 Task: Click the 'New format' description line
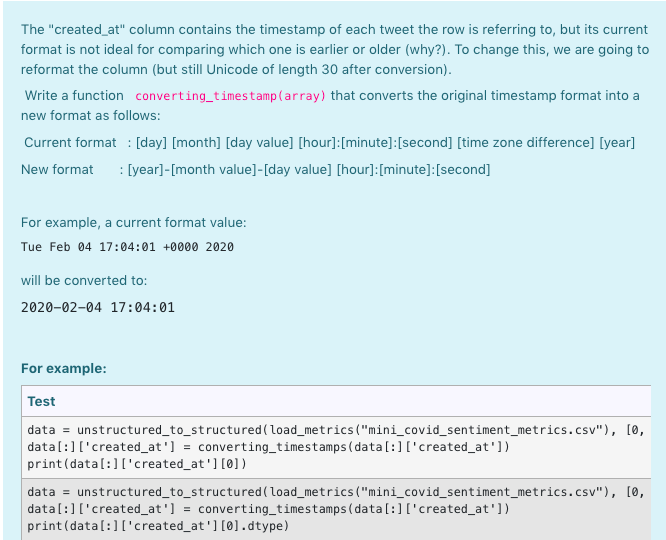256,170
